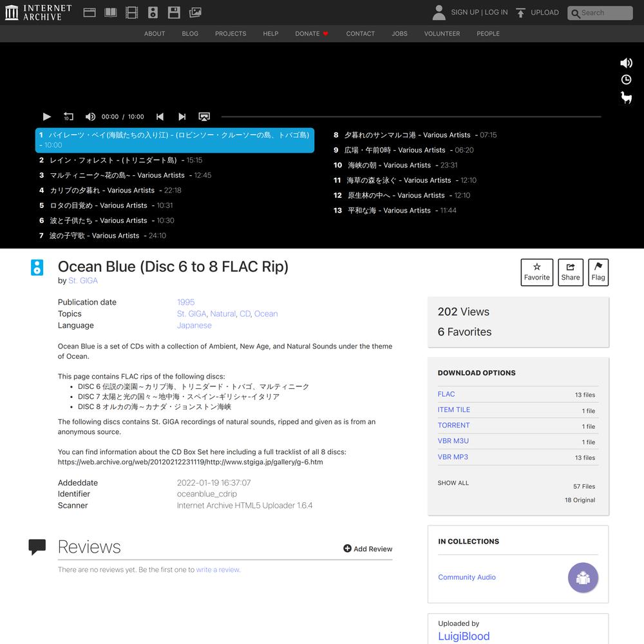Screen dimensions: 644x644
Task: Click the UPLOAD link
Action: pyautogui.click(x=545, y=12)
